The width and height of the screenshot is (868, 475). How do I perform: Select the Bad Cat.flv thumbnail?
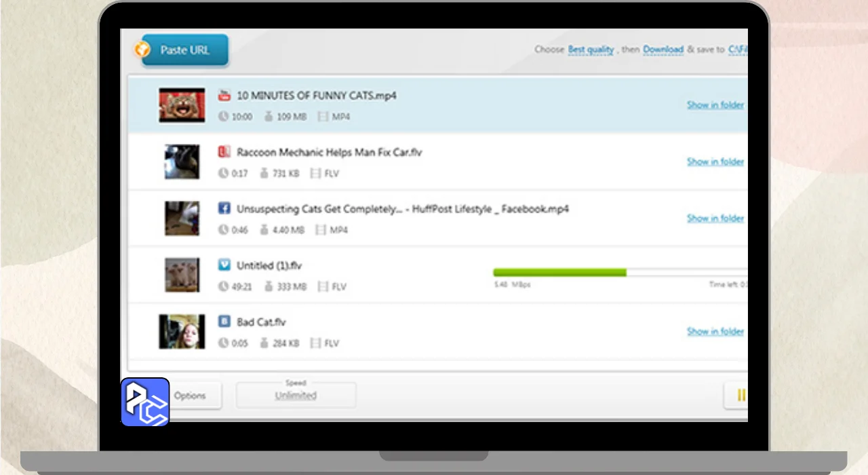pyautogui.click(x=182, y=332)
